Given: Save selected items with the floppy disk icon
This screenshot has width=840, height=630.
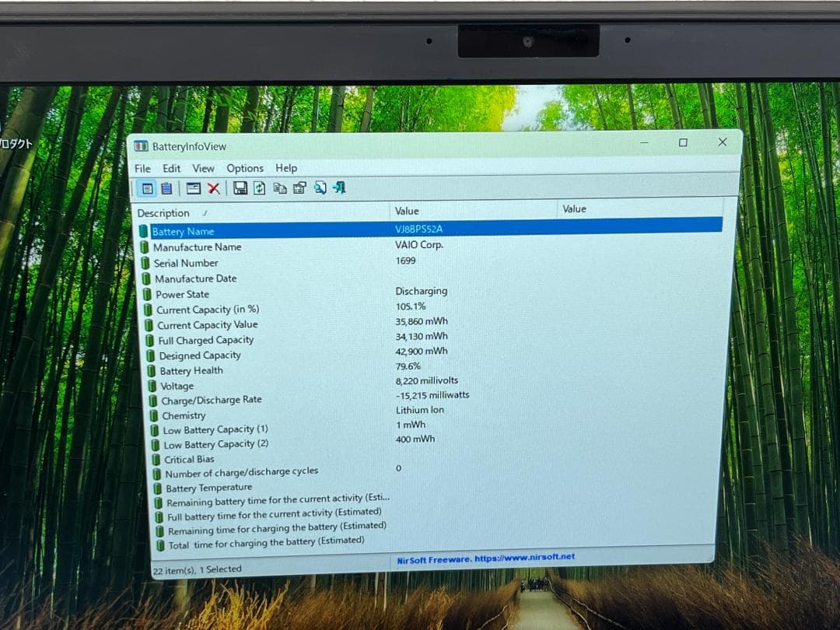Looking at the screenshot, I should point(241,187).
